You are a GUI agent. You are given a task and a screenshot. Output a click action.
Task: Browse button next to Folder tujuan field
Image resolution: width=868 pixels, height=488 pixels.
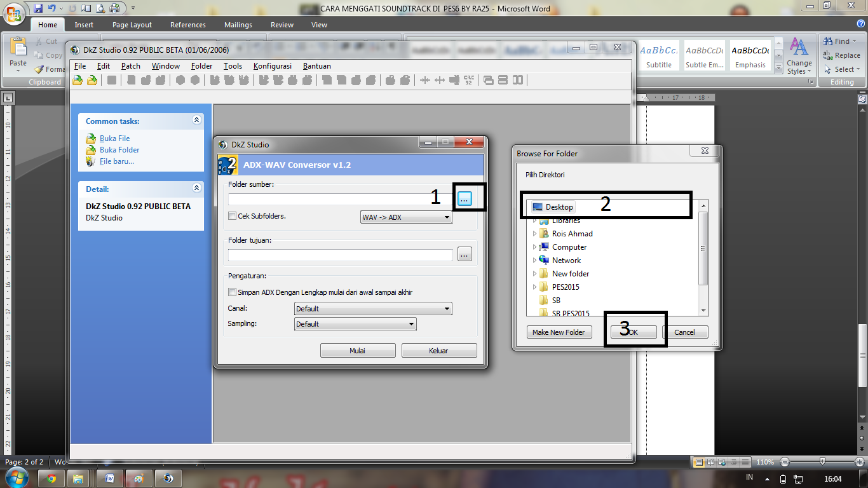(x=465, y=255)
